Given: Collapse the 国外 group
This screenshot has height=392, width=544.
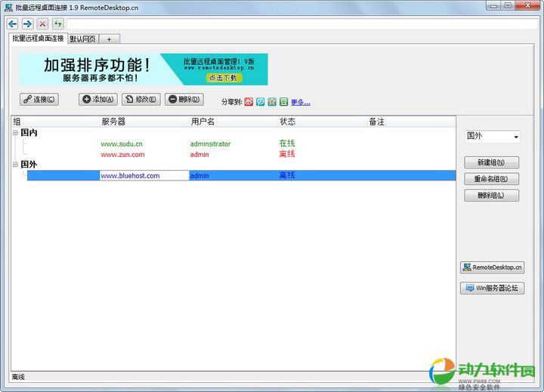Looking at the screenshot, I should coord(16,165).
